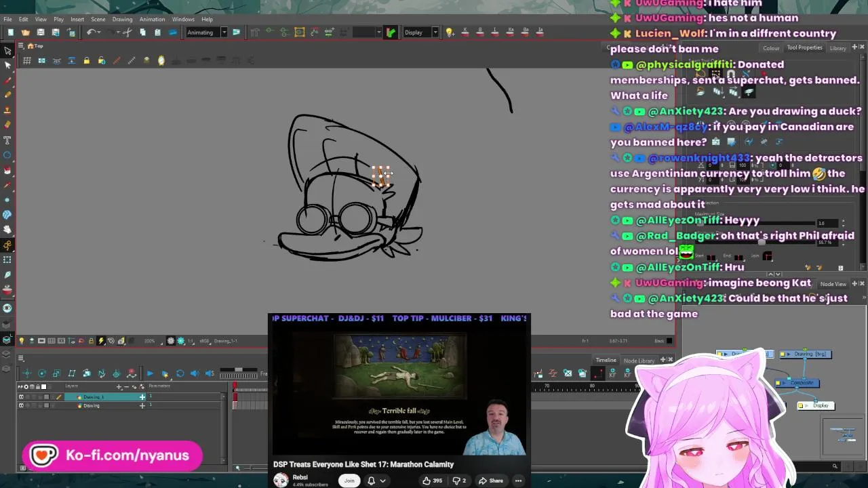Viewport: 868px width, 488px height.
Task: Switch to the Node Library tab
Action: [639, 361]
